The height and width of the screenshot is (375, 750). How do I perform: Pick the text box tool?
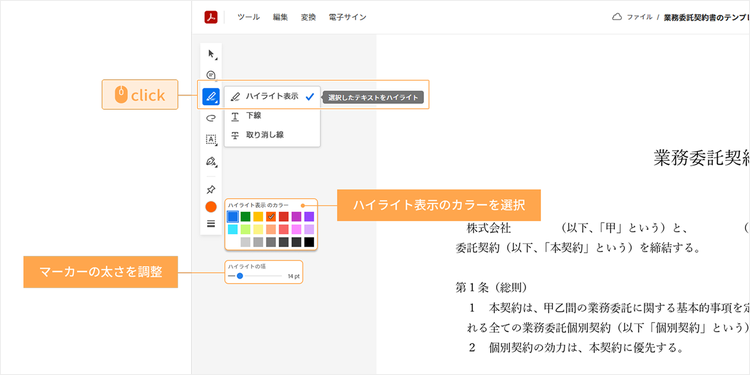[211, 139]
